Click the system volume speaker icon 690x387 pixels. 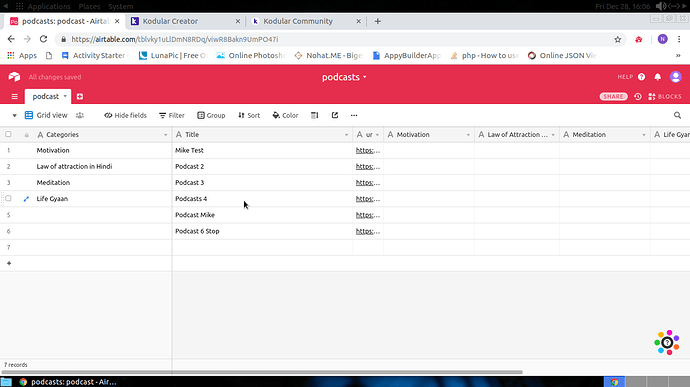661,6
